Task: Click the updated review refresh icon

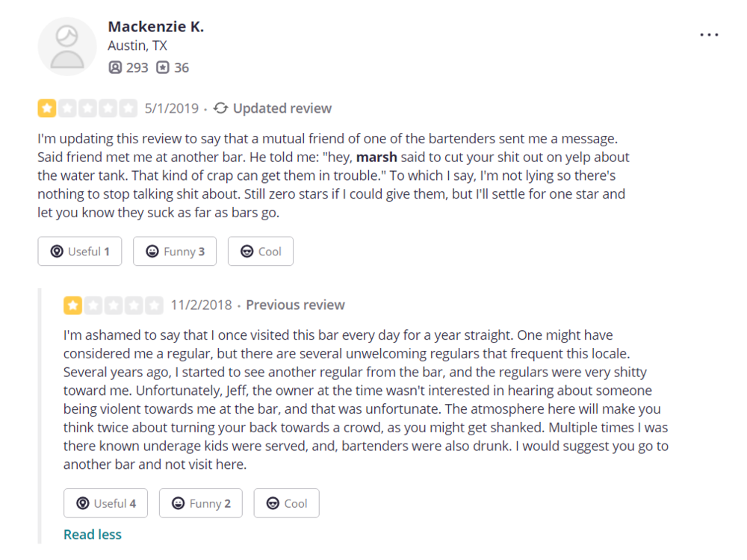Action: click(x=220, y=108)
